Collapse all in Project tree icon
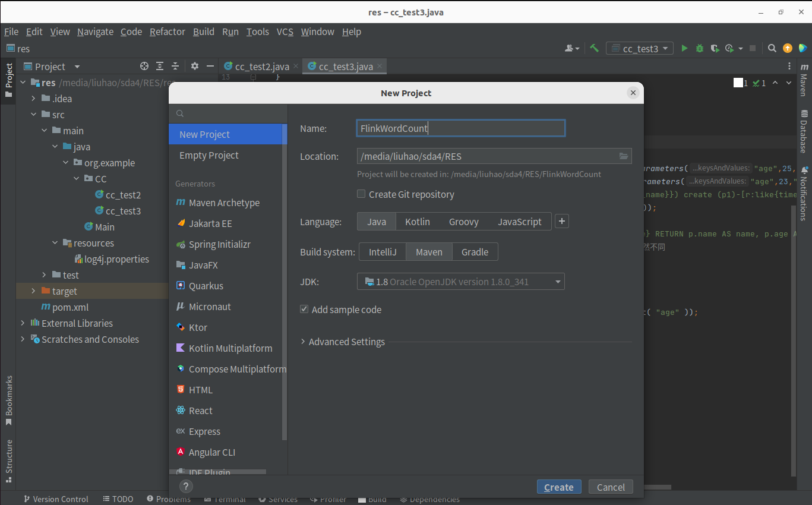The width and height of the screenshot is (812, 505). (175, 66)
